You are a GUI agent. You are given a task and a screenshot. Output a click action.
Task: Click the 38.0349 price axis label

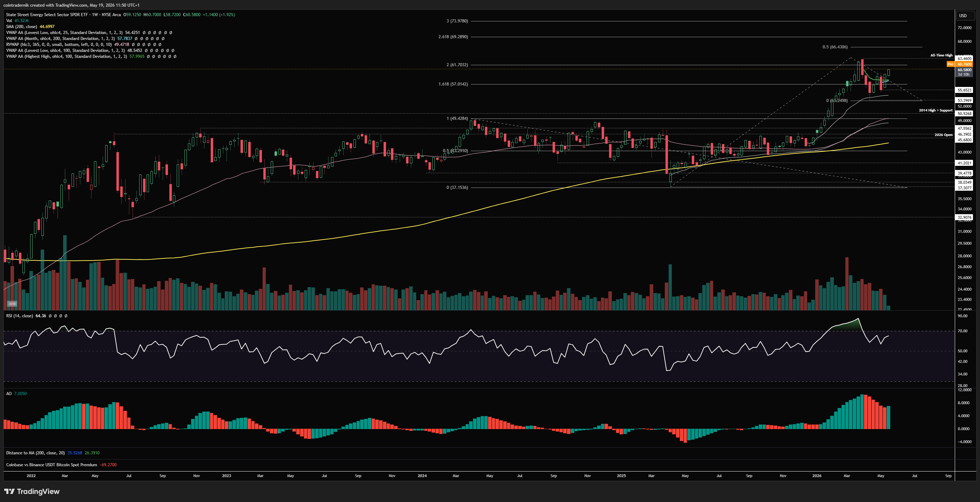[965, 183]
